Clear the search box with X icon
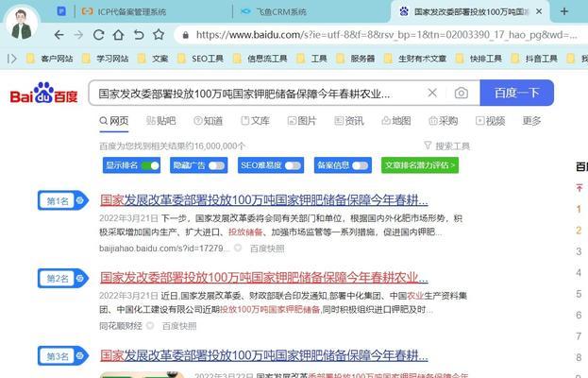 point(432,93)
